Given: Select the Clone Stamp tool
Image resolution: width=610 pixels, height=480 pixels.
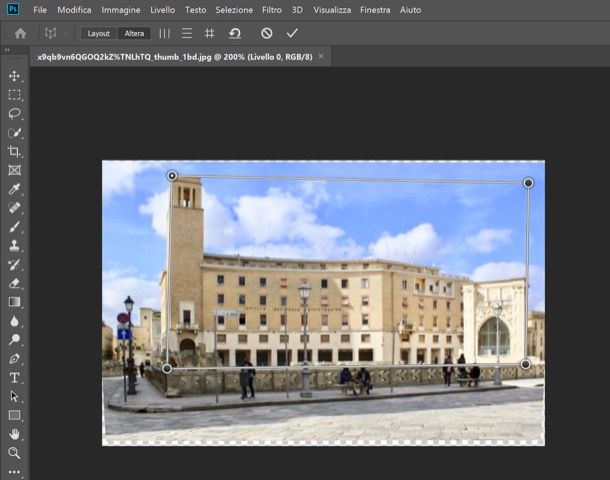Looking at the screenshot, I should pos(14,245).
